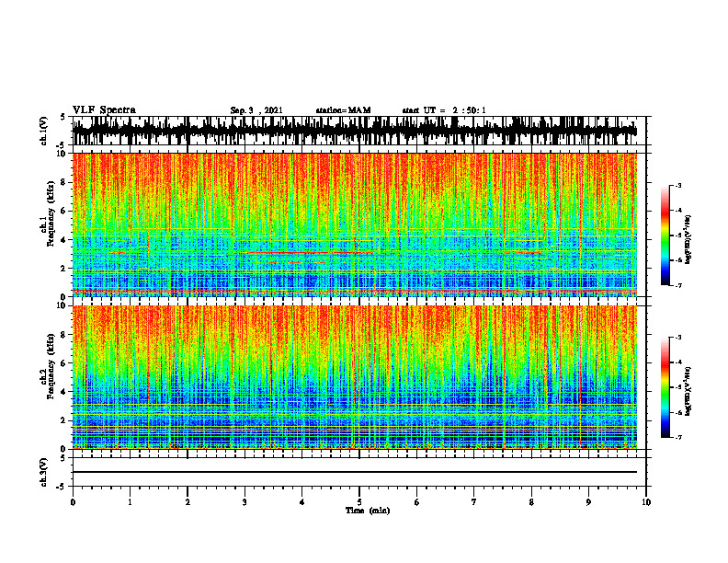This screenshot has width=728, height=563.
Task: Click time axis tick label "5"
Action: pyautogui.click(x=359, y=502)
